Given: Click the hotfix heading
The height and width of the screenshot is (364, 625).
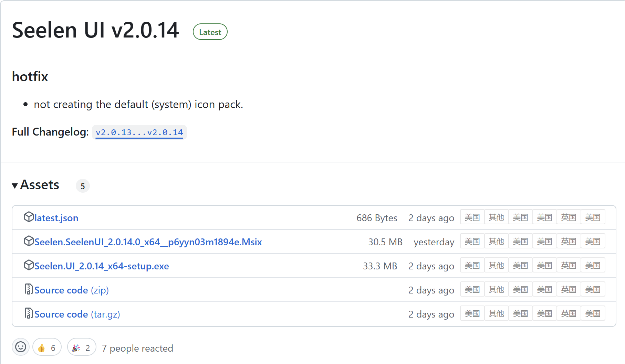Looking at the screenshot, I should (30, 76).
